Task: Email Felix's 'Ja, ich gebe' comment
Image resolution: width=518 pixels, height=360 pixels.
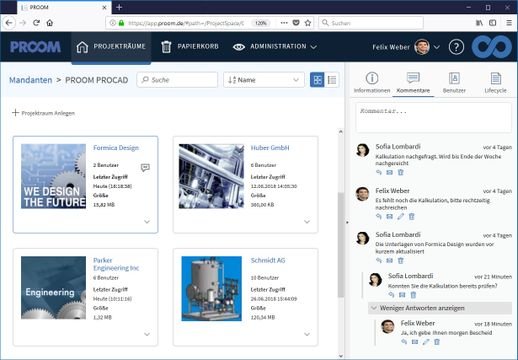Action: (x=415, y=342)
